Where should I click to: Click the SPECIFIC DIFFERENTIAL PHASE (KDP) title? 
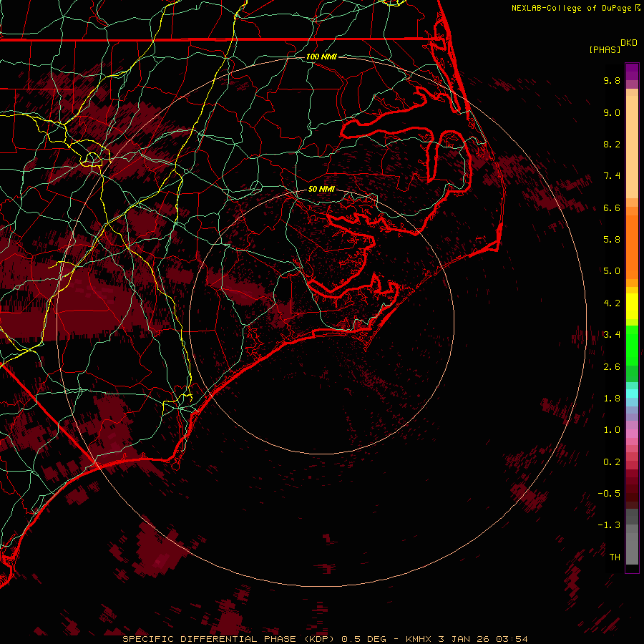point(230,639)
